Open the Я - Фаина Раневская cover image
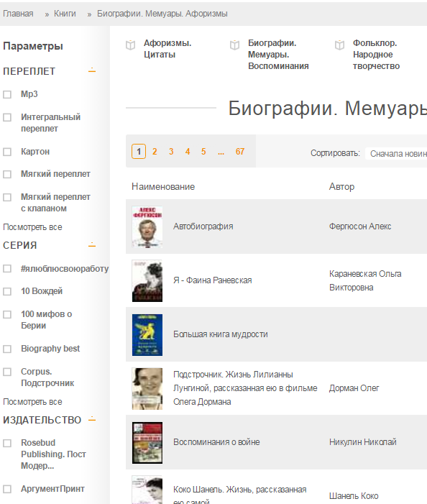Screen dimensions: 427x504 tap(147, 281)
